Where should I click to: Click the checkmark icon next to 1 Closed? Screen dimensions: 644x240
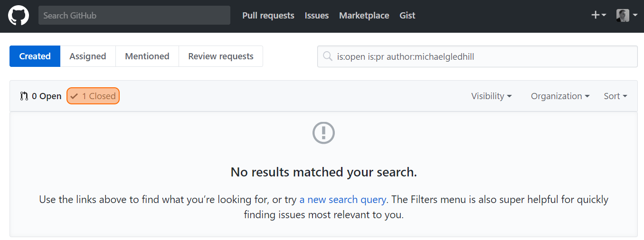(74, 96)
